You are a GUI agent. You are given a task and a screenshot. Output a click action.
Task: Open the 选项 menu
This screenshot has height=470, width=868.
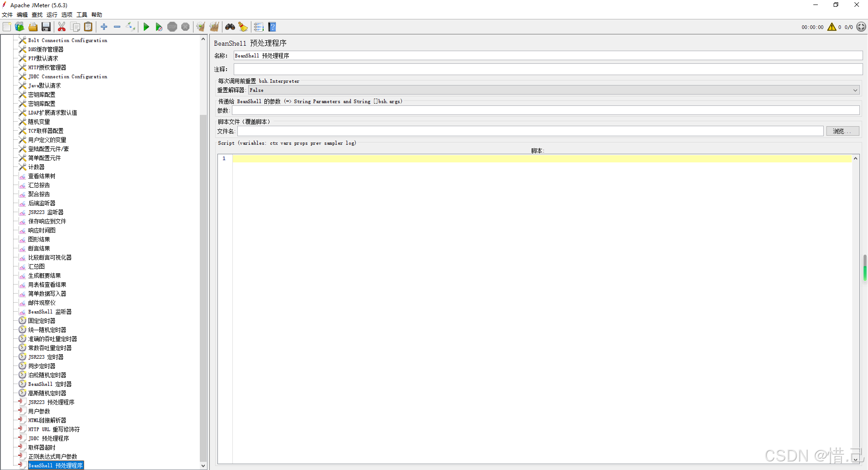point(67,15)
